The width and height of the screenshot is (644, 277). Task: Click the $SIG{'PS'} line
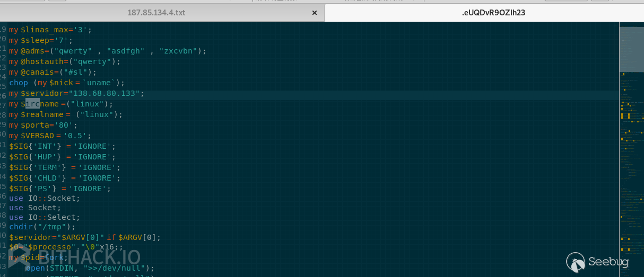click(x=60, y=189)
